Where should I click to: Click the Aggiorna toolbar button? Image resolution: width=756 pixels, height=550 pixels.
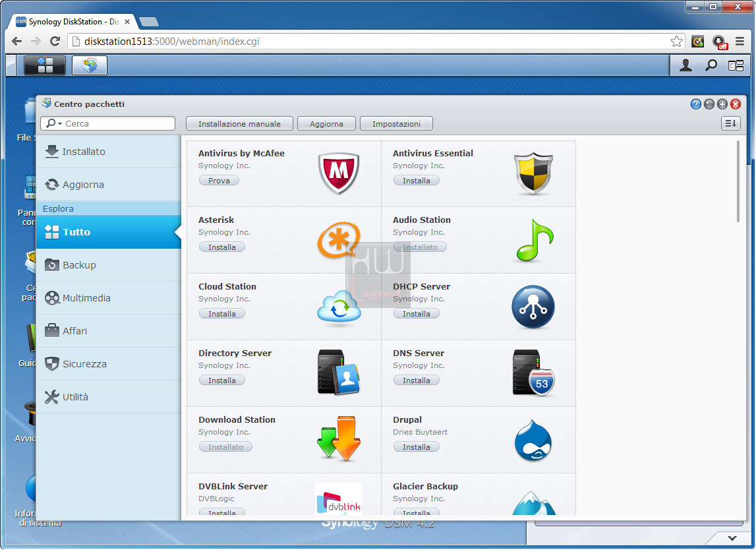326,123
